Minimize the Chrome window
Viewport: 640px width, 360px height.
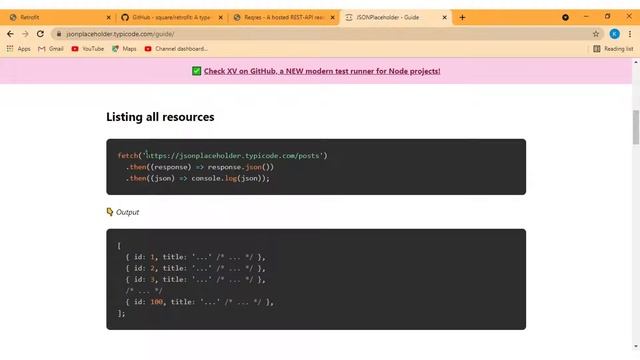coord(587,17)
